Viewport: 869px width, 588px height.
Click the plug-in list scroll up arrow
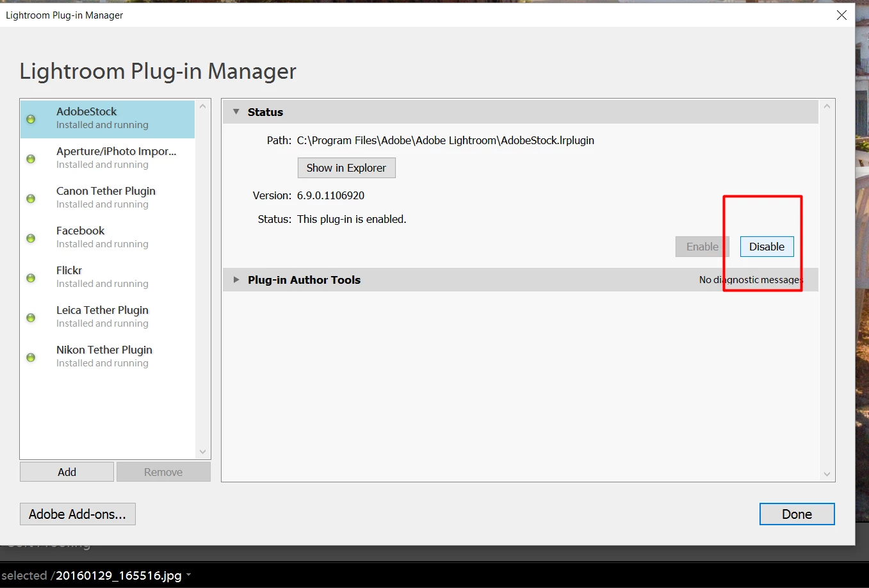click(x=203, y=106)
